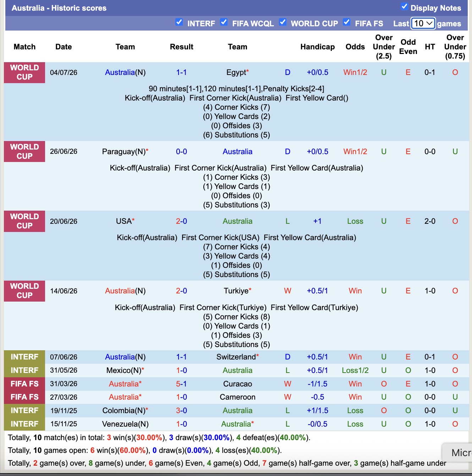Screen dimensions: 472x476
Task: Click the WORLD CUP label for 04/07/26 match
Action: [24, 72]
